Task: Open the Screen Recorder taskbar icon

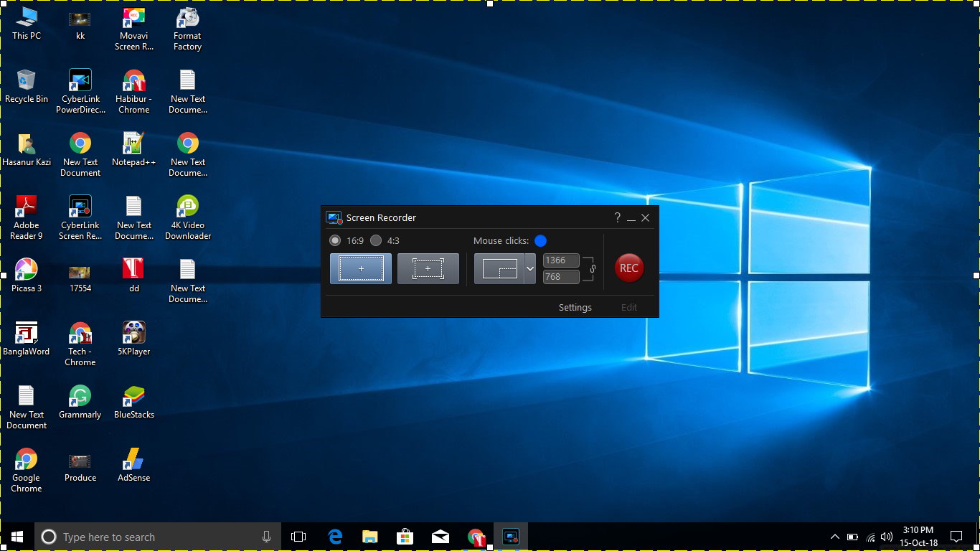Action: click(511, 536)
